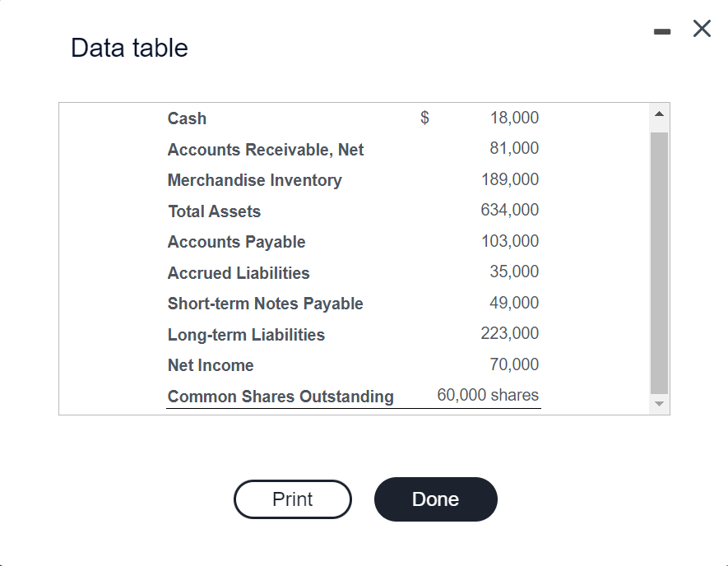This screenshot has width=728, height=566.
Task: Click the 634,000 total assets value
Action: click(510, 210)
